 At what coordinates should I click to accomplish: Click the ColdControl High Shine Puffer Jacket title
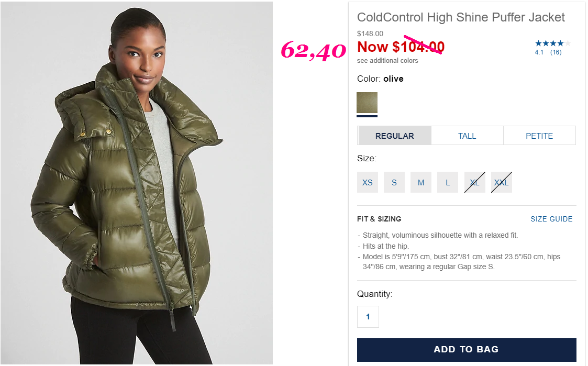click(461, 17)
